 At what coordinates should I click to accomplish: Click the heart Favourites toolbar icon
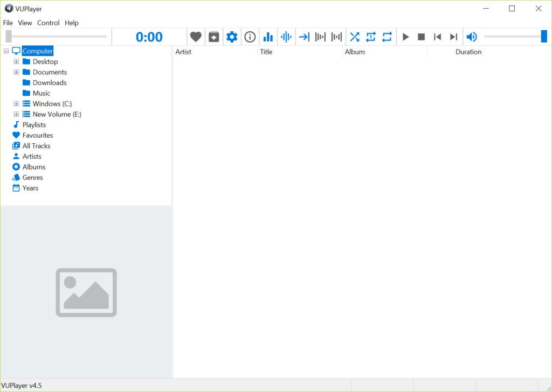click(x=196, y=37)
